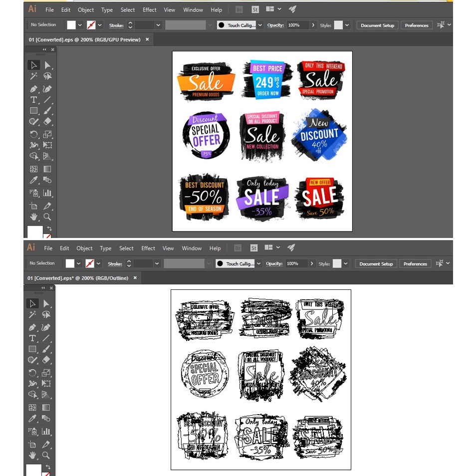Screen dimensions: 476x476
Task: Collapse the bottom toolbox using double-arrow icon
Action: [43, 288]
